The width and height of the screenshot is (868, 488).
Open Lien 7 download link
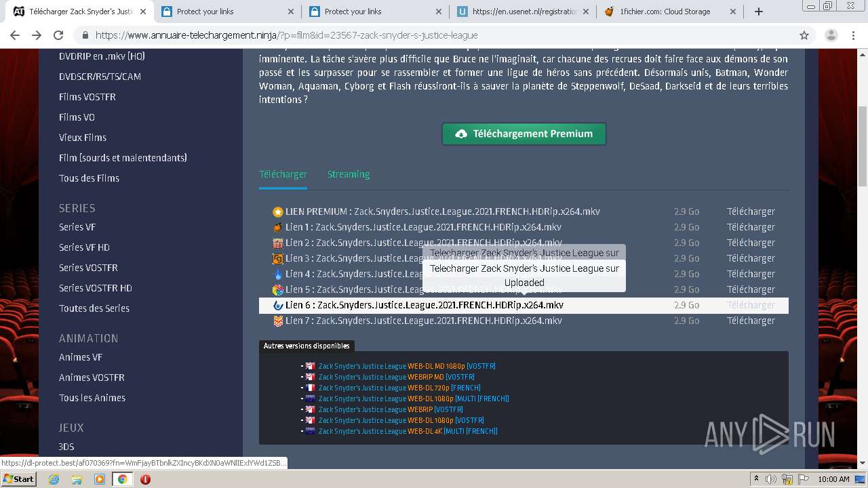click(x=424, y=321)
